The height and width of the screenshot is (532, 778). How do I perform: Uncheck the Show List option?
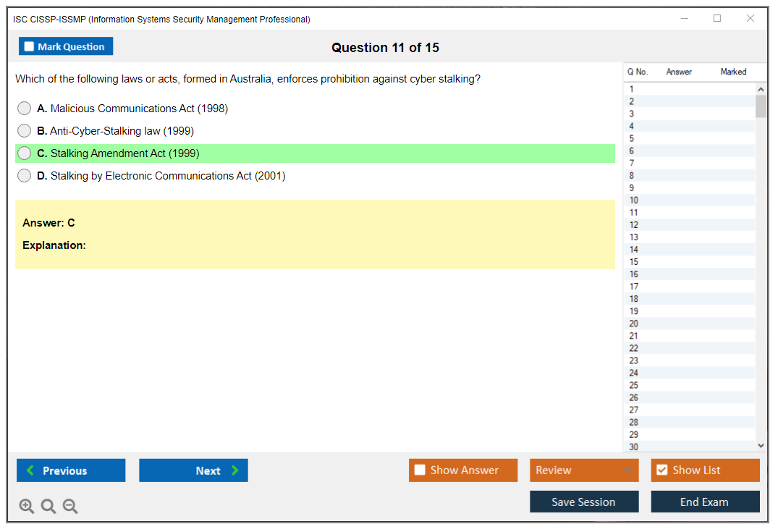tap(661, 470)
